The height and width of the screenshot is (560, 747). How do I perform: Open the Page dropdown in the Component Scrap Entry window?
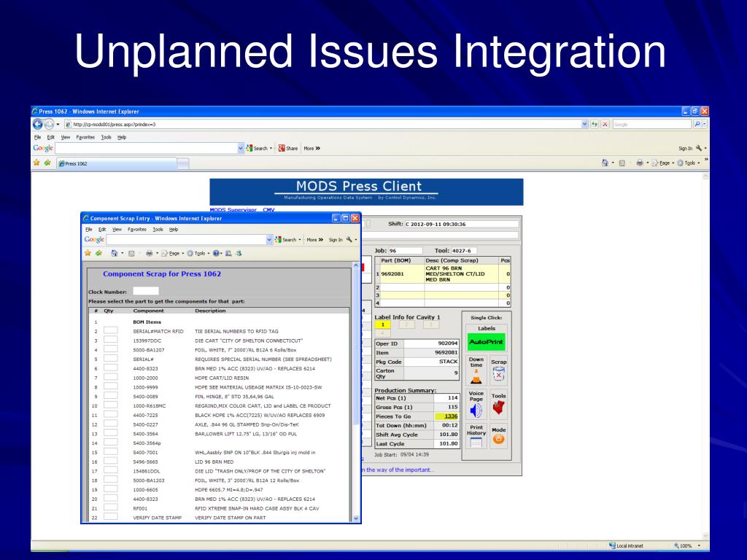click(172, 253)
